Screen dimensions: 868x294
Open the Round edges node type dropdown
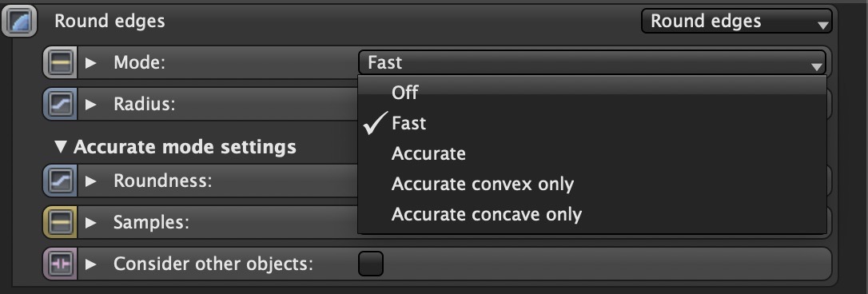[736, 22]
